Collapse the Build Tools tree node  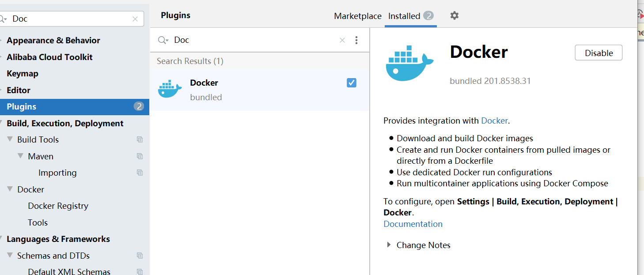coord(10,139)
